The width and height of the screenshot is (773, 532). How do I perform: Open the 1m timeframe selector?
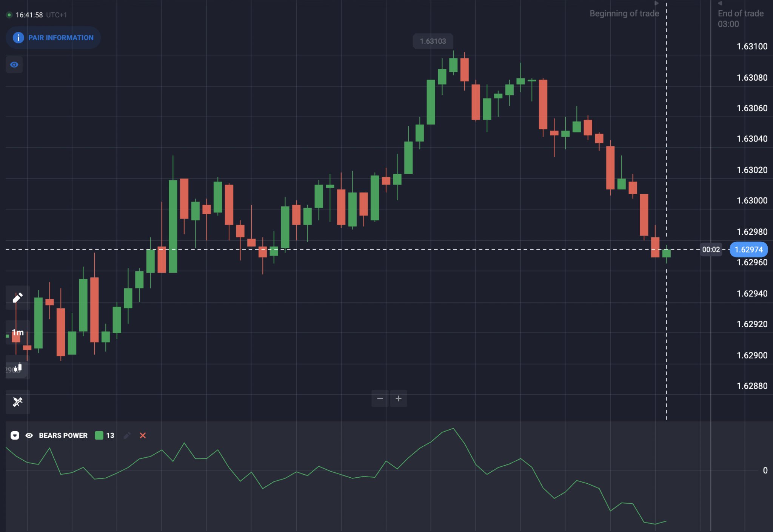17,332
